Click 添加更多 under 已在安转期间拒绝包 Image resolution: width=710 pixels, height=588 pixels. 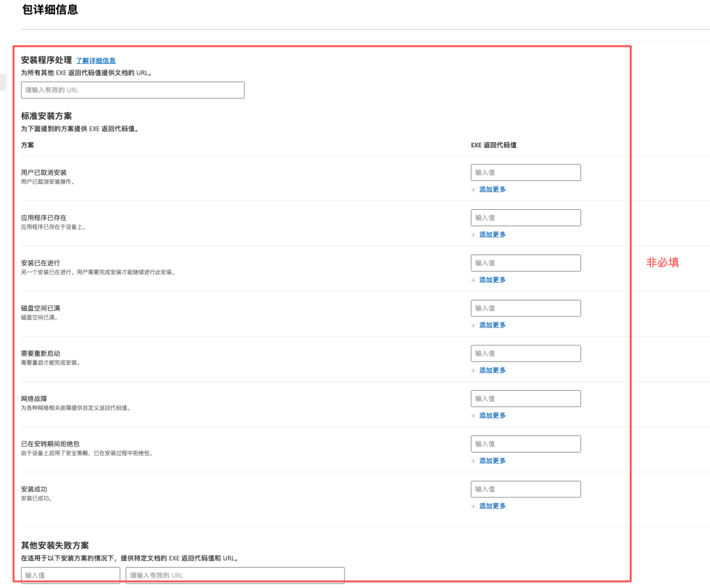pyautogui.click(x=492, y=461)
